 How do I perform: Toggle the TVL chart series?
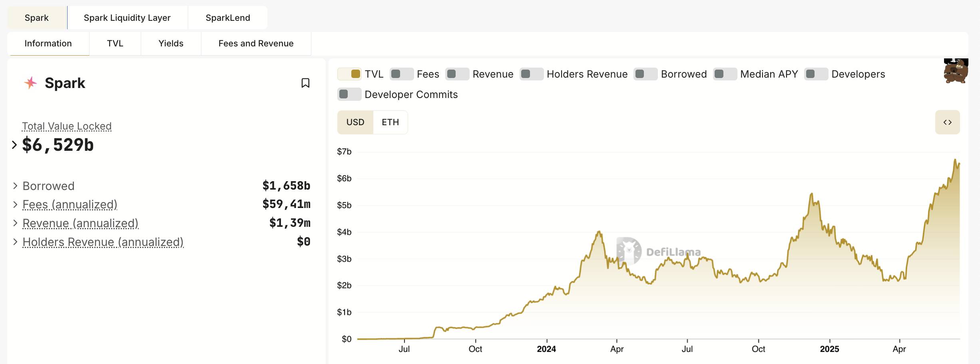pos(349,74)
